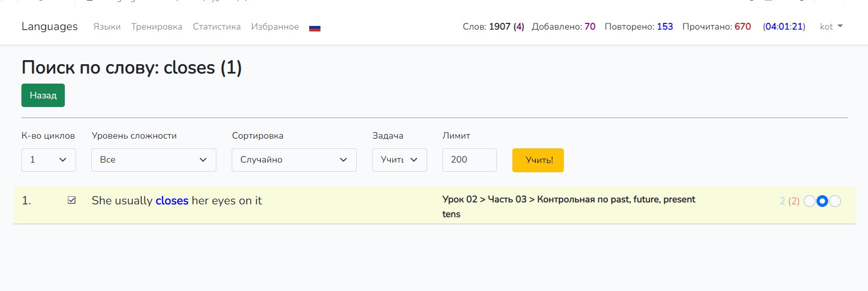The width and height of the screenshot is (868, 291).
Task: Open the Статистика menu item
Action: pyautogui.click(x=216, y=27)
